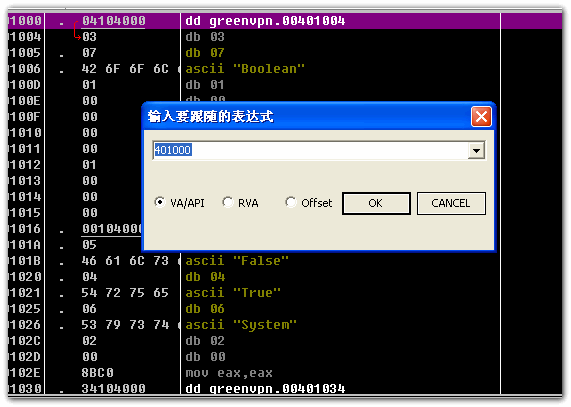Viewport: 571px width, 407px height.
Task: Click the ascii "False" disassembly line
Action: click(x=237, y=261)
